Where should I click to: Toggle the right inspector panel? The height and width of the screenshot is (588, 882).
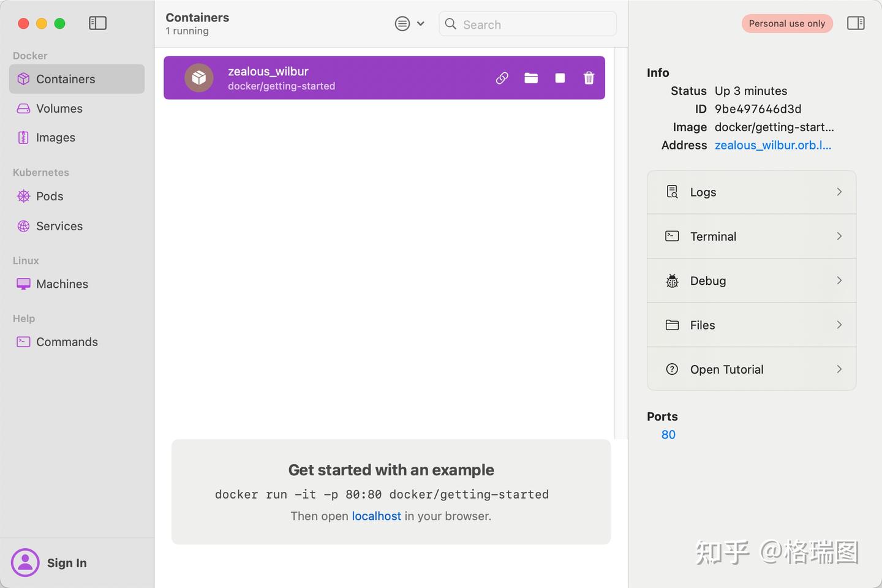855,23
